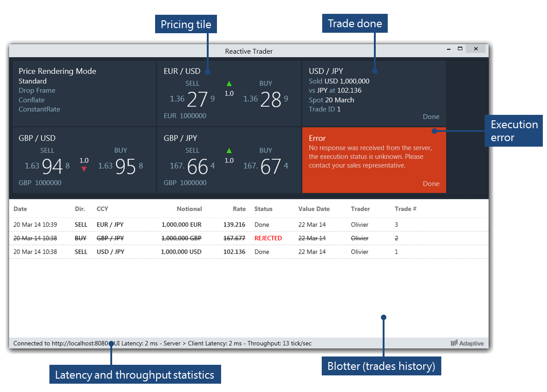This screenshot has height=392, width=547.
Task: Edit the GBP / USD notional 1000000 field
Action: (x=48, y=183)
